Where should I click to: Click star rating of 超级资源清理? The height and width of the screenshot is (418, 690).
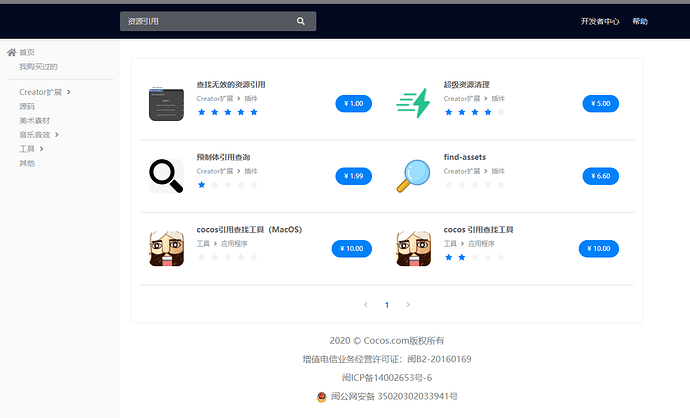pyautogui.click(x=474, y=112)
